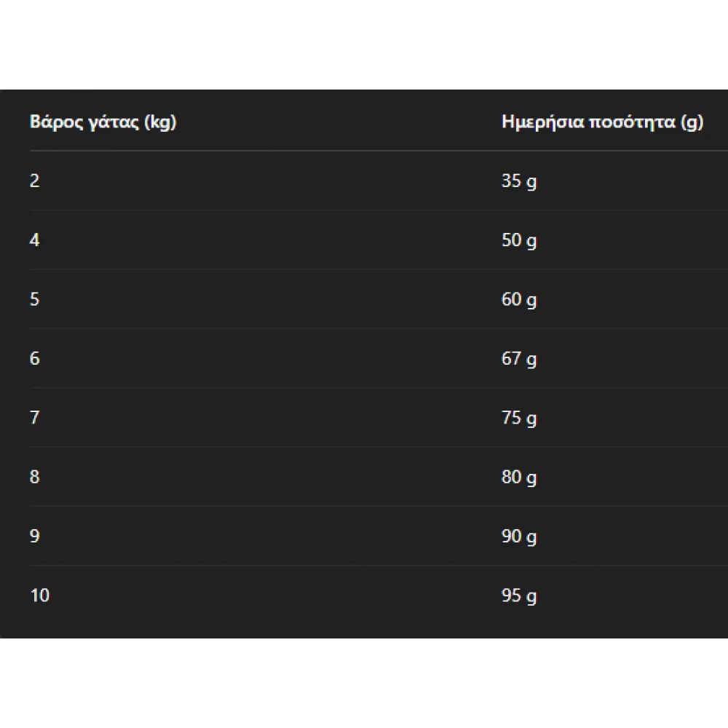Select the 5 kg weight cell
This screenshot has height=728, width=728.
pyautogui.click(x=35, y=299)
